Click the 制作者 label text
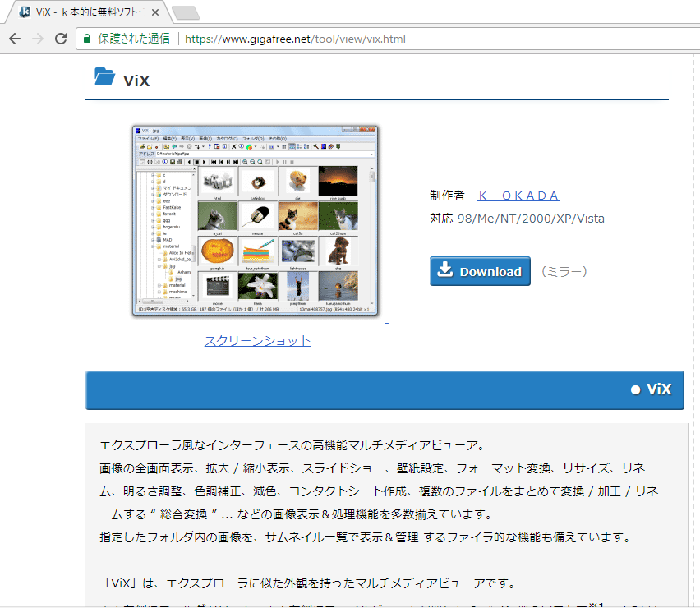Image resolution: width=700 pixels, height=608 pixels. pos(447,196)
